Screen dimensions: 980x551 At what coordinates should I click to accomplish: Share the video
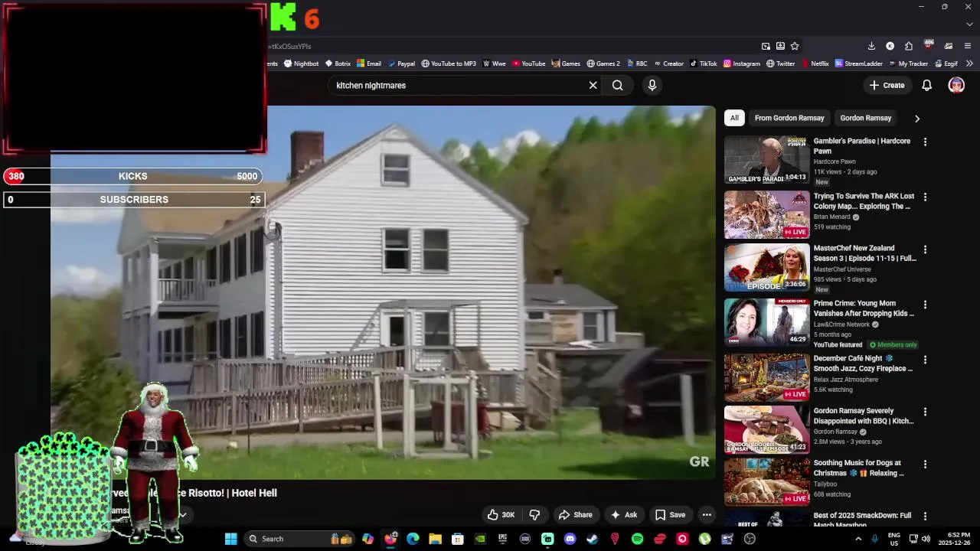click(576, 515)
